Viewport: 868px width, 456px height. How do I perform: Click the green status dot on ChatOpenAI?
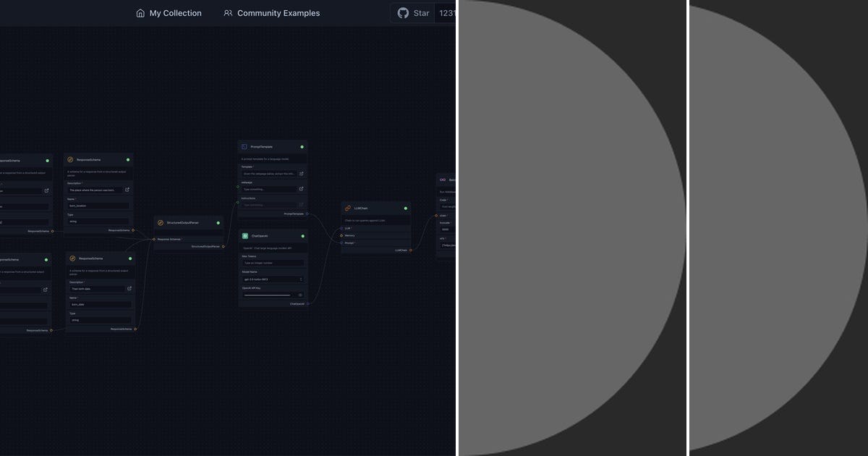tap(302, 236)
